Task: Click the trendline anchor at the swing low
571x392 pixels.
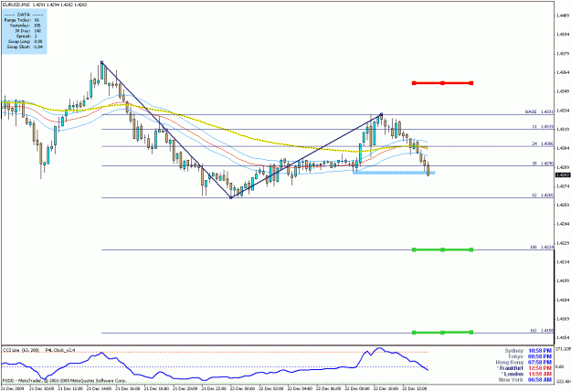Action: coord(231,197)
